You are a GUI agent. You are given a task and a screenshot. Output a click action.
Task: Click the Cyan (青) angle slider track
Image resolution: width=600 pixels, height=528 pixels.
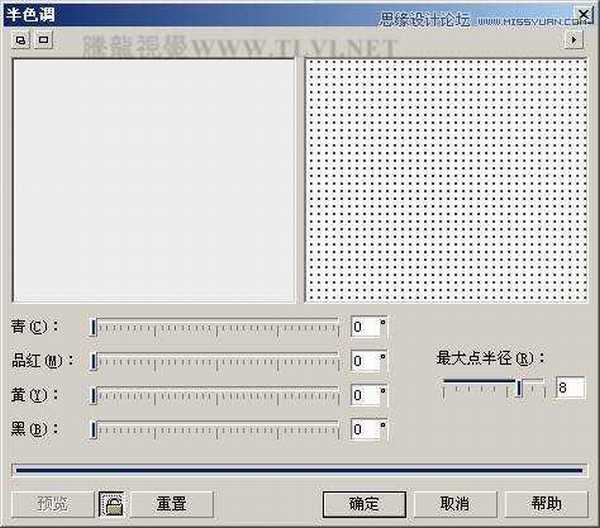click(215, 327)
